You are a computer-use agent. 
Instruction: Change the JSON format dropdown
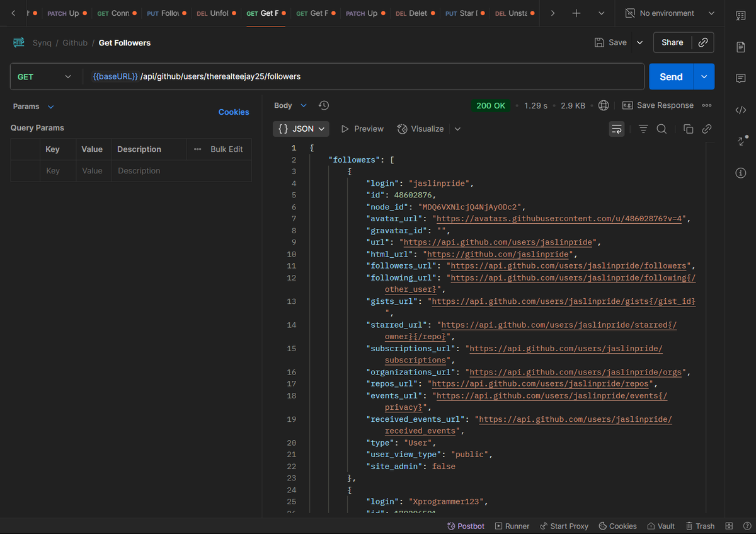301,129
